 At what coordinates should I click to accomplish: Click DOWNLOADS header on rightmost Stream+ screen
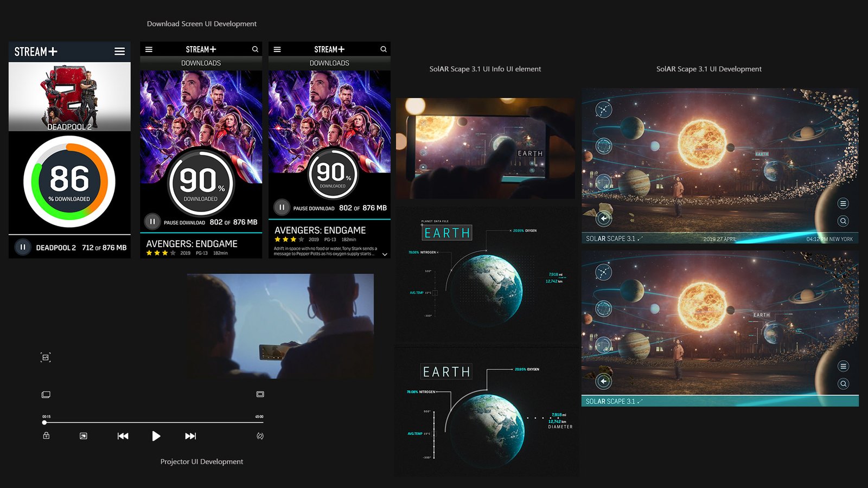point(329,63)
